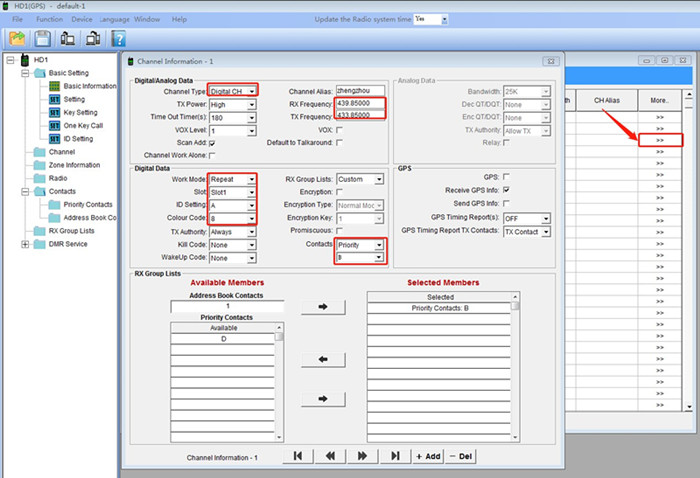Image resolution: width=700 pixels, height=478 pixels.
Task: Go to the previous channel record
Action: pyautogui.click(x=329, y=456)
